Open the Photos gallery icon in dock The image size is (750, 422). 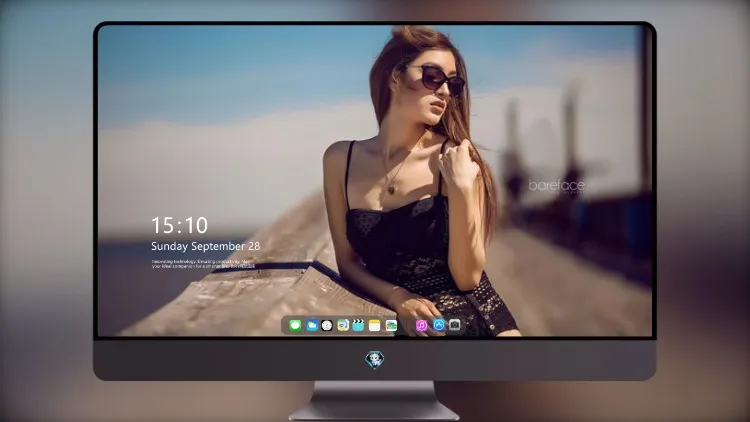click(391, 325)
